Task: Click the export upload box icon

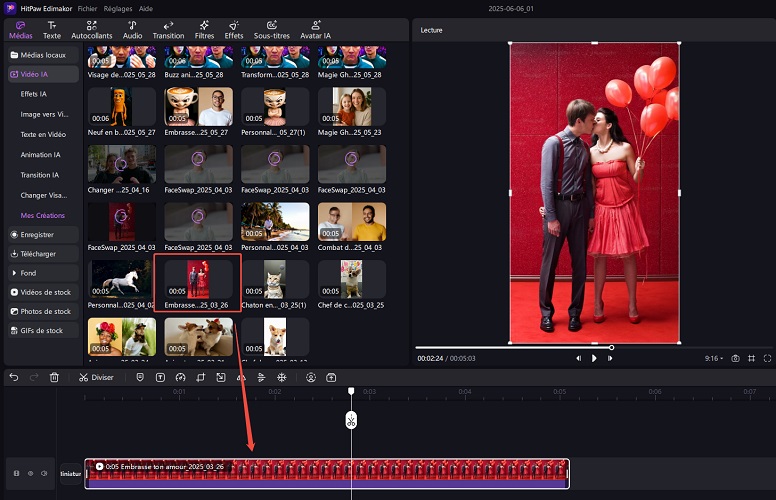Action: pos(331,377)
